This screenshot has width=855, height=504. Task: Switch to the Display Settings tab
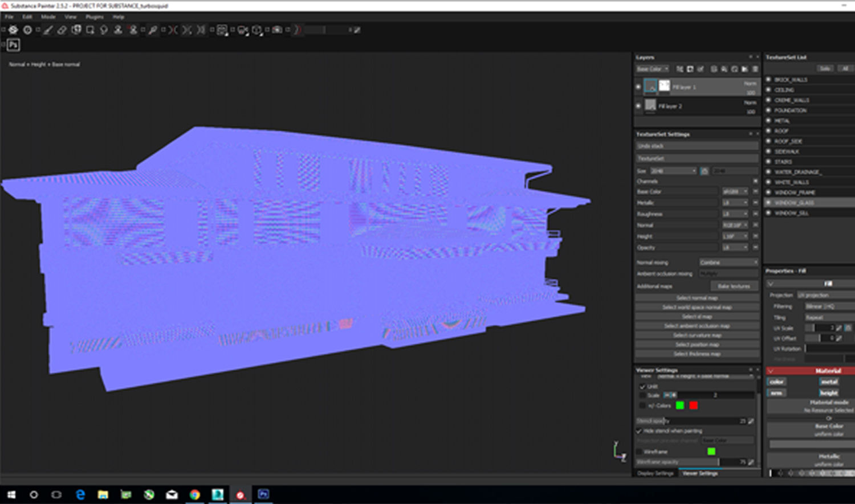[x=655, y=473]
